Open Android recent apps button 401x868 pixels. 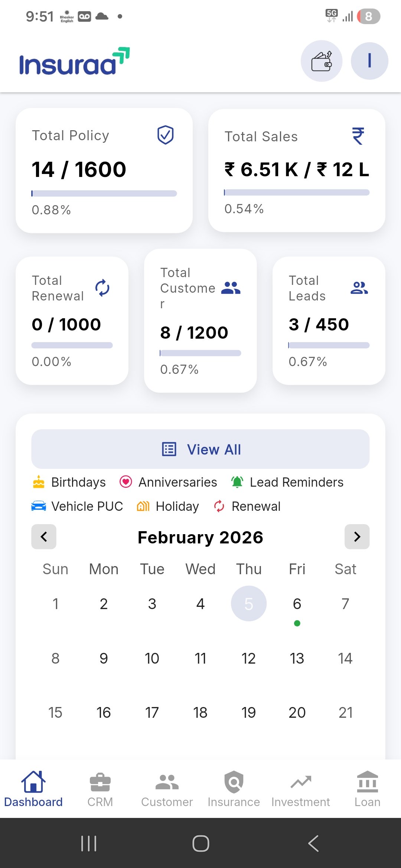(x=89, y=843)
